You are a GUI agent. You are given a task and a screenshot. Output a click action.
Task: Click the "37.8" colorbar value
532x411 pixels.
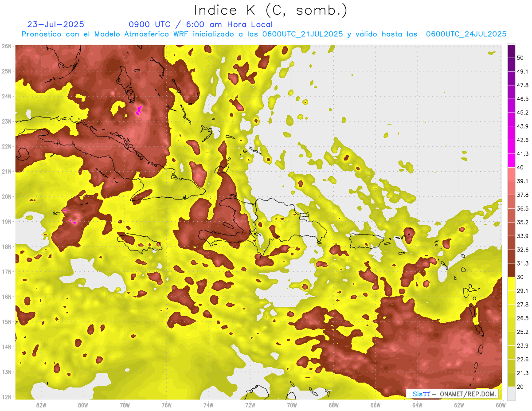[x=523, y=195]
